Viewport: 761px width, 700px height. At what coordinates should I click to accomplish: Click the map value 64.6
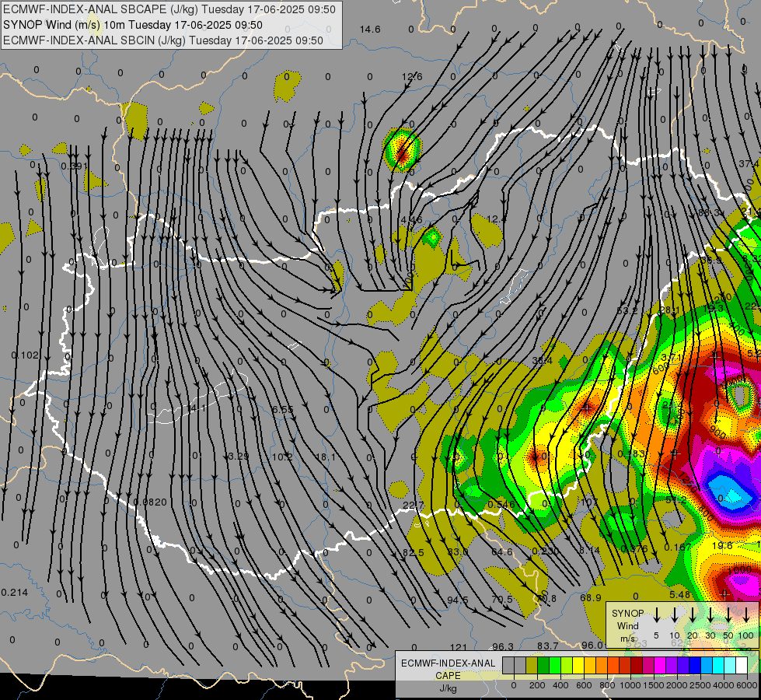click(x=502, y=552)
